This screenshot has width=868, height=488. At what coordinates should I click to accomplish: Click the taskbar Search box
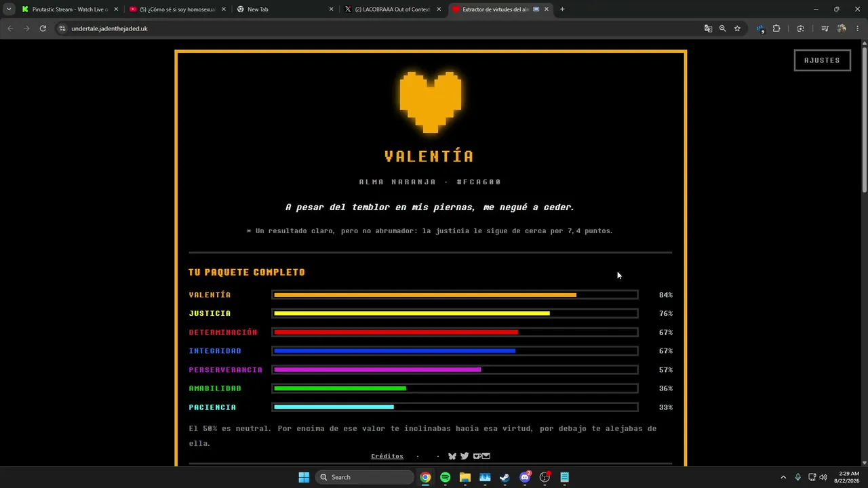[365, 477]
